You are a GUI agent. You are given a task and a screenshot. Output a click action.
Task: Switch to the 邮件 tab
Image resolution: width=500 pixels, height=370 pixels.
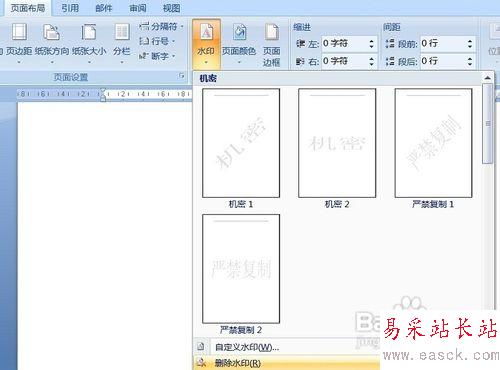(x=104, y=8)
